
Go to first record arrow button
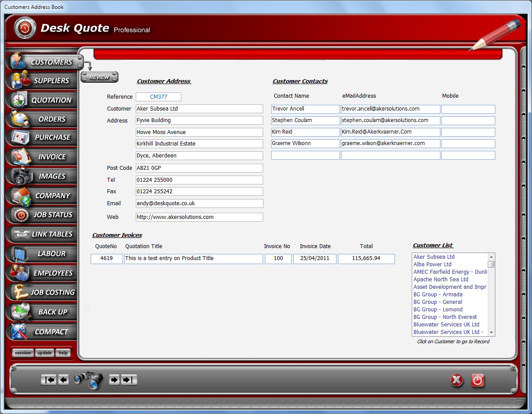pyautogui.click(x=49, y=380)
